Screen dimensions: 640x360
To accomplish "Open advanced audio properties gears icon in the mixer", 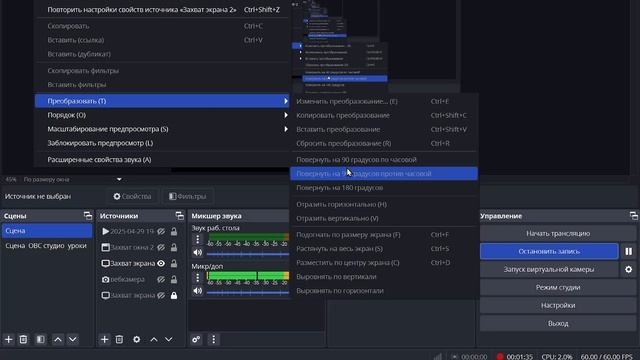I will [x=196, y=340].
